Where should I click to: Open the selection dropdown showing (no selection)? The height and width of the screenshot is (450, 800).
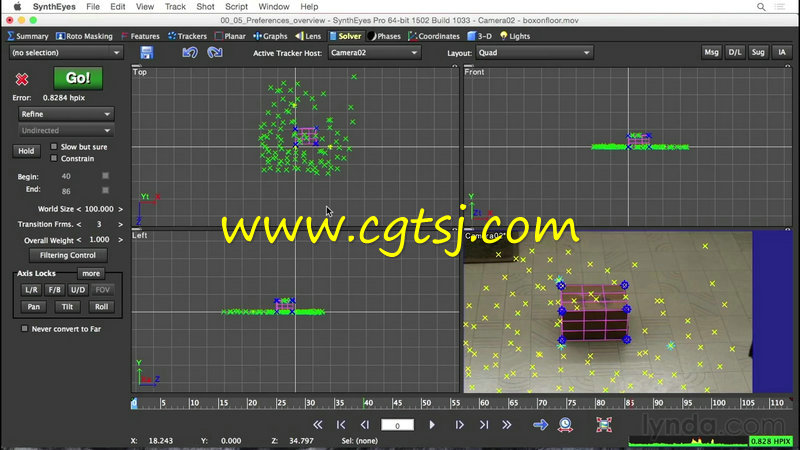66,53
